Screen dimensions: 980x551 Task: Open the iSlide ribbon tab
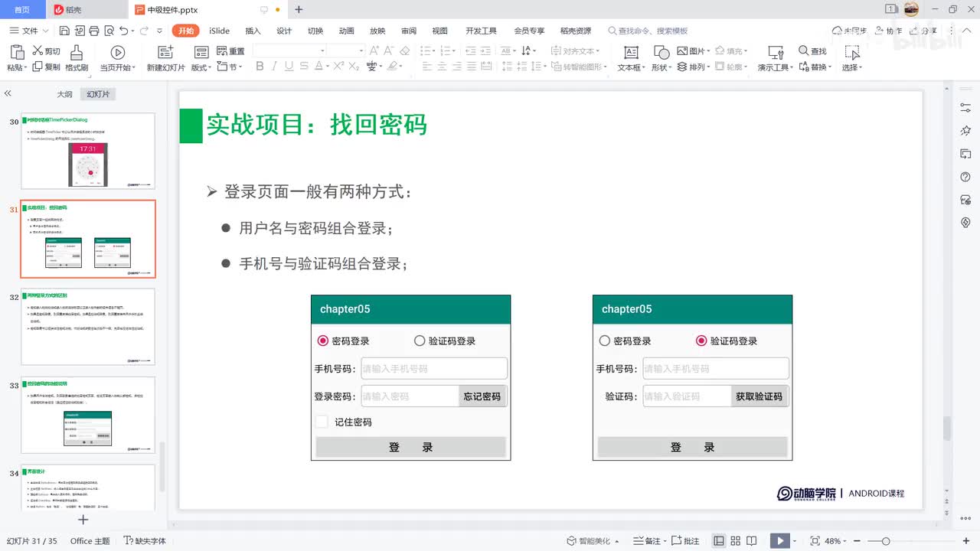[x=219, y=31]
